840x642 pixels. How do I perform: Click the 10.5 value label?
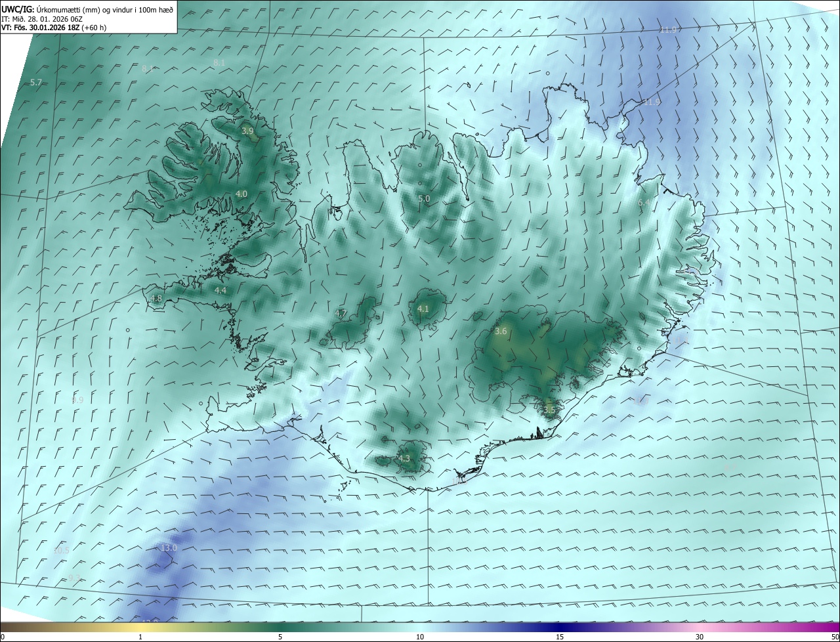61,550
